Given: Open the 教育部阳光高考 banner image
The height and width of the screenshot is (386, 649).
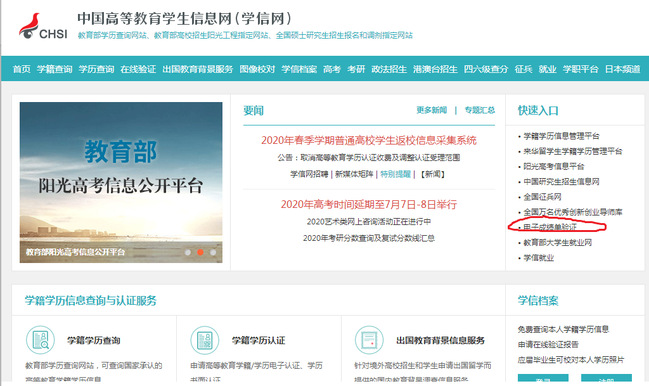Looking at the screenshot, I should click(x=121, y=182).
